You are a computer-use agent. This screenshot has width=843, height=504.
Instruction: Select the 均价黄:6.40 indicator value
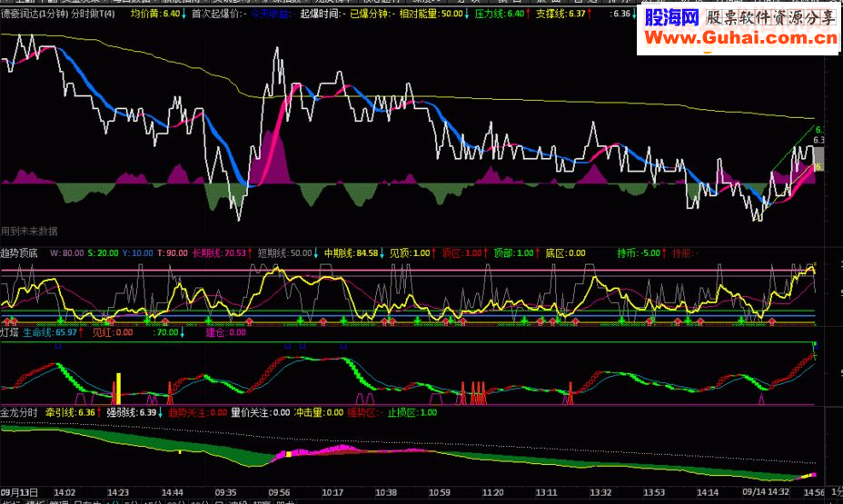(x=154, y=14)
